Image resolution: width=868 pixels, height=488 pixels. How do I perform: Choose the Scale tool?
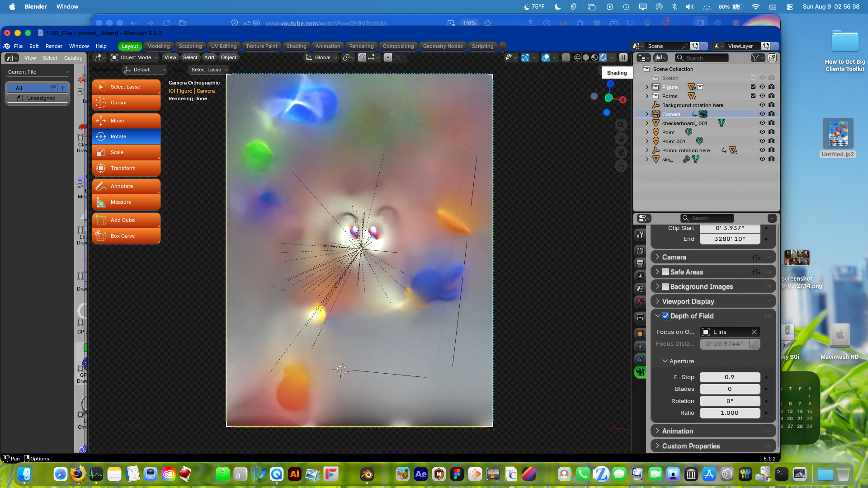126,152
